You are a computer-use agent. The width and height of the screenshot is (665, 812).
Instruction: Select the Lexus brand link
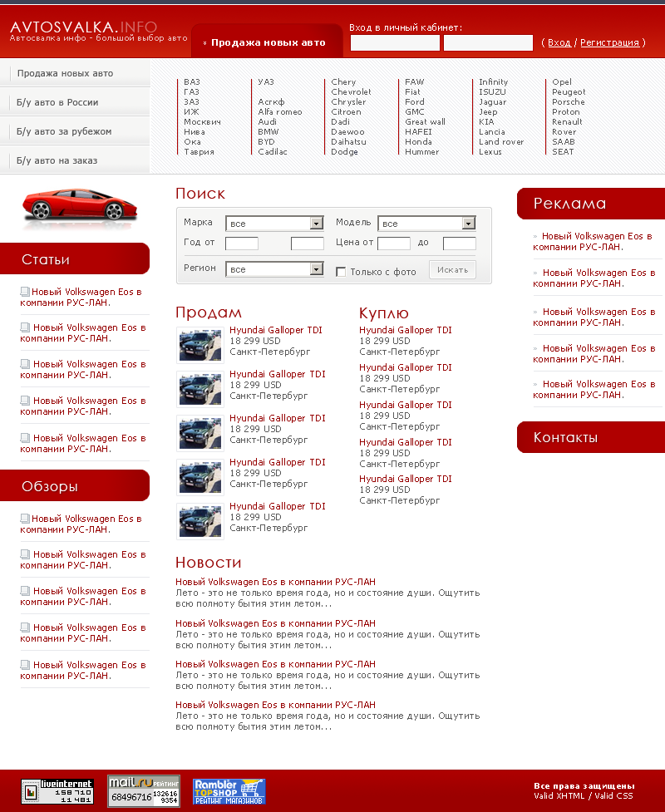point(490,152)
